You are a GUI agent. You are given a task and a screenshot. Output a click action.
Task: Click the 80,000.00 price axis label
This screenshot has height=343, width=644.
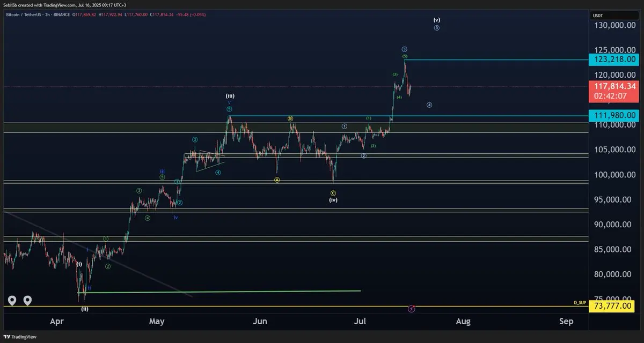613,274
